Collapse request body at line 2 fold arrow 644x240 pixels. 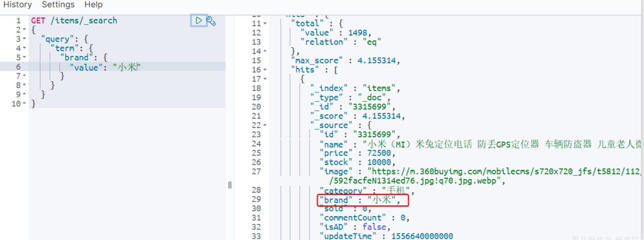24,30
